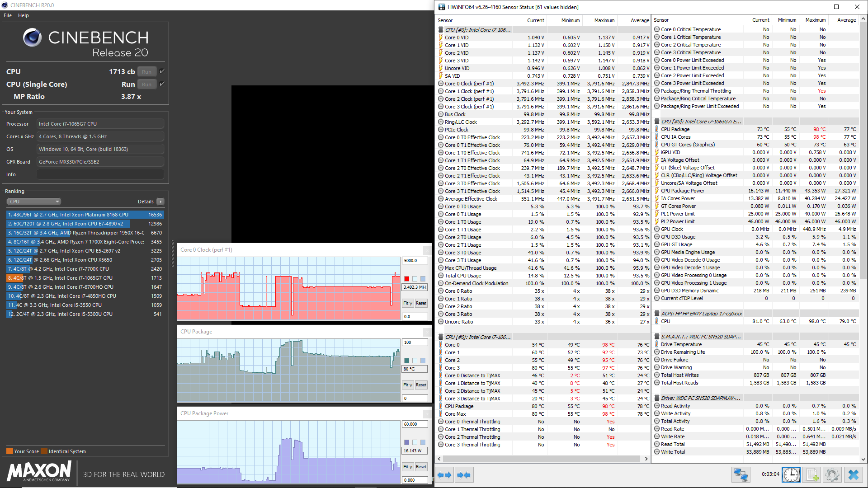Screen dimensions: 868x488
Task: Toggle the CPU test checkbox
Action: coord(162,71)
